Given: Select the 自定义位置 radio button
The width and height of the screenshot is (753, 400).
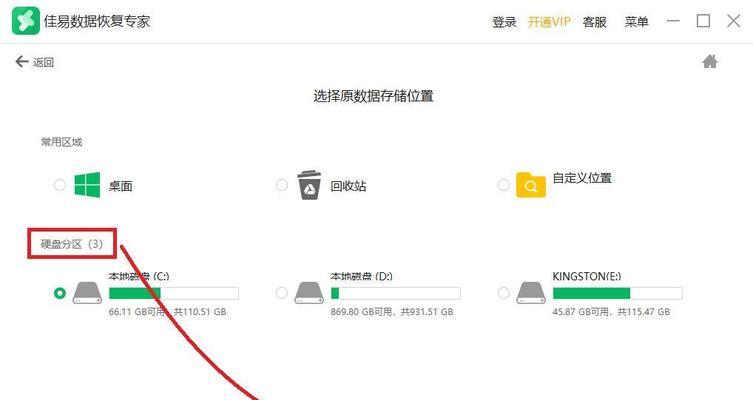Looking at the screenshot, I should point(503,185).
